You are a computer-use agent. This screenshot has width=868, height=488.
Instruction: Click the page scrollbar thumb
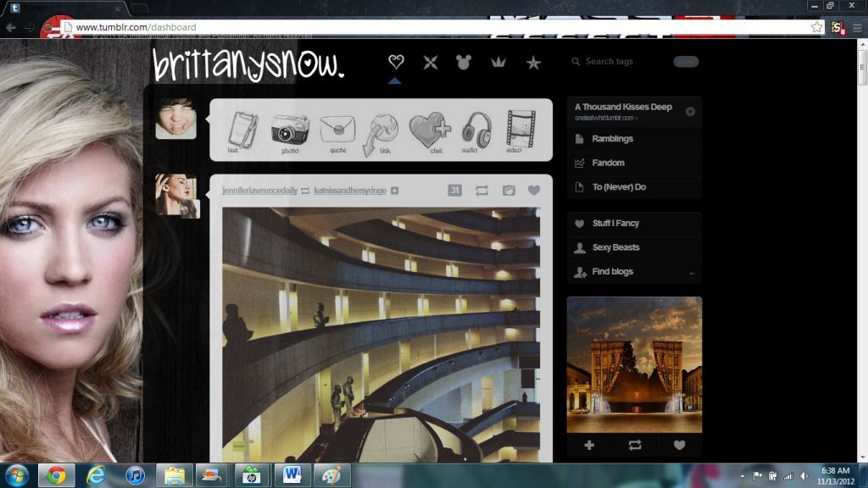point(862,68)
